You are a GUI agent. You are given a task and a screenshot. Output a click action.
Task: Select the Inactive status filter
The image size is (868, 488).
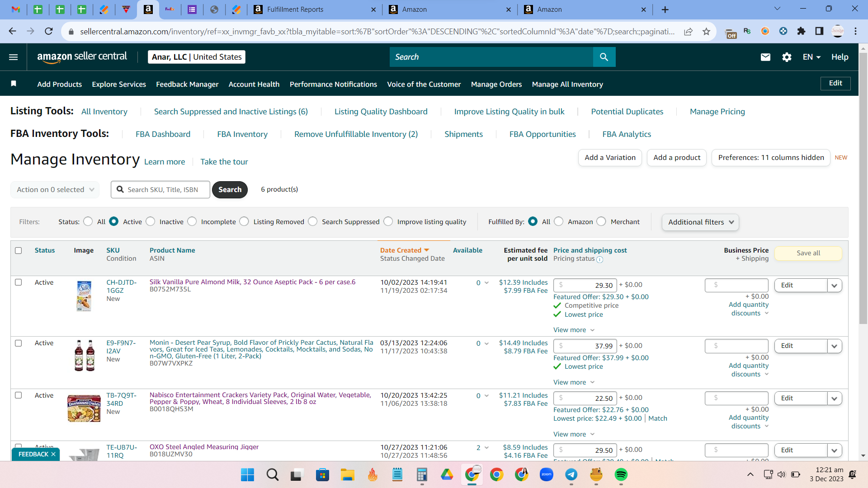click(151, 221)
